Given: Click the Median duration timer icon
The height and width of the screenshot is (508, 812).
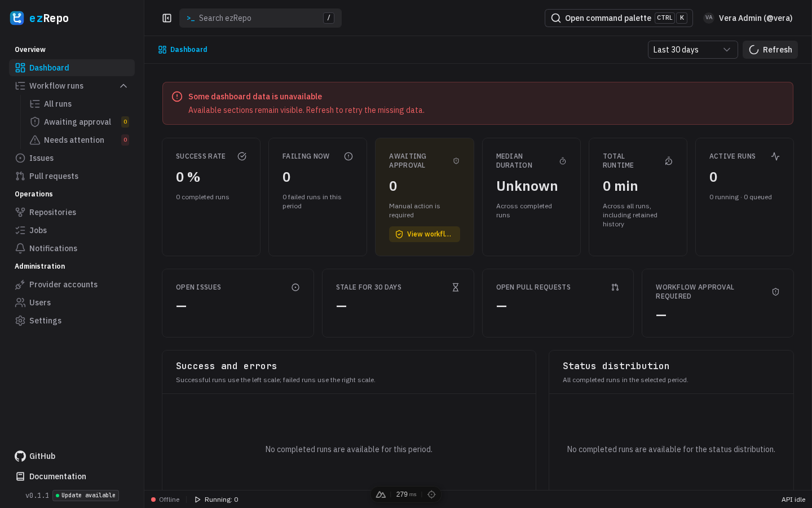Looking at the screenshot, I should (563, 161).
